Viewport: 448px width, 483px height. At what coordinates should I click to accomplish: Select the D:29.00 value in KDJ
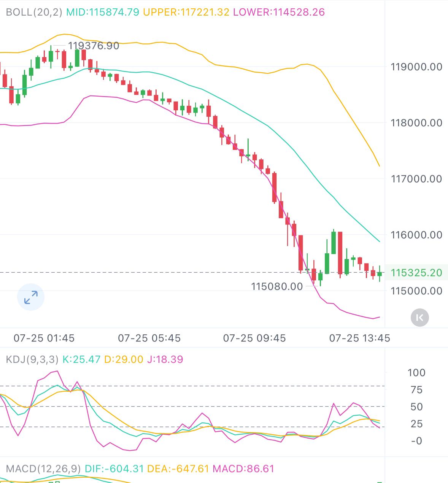point(124,359)
